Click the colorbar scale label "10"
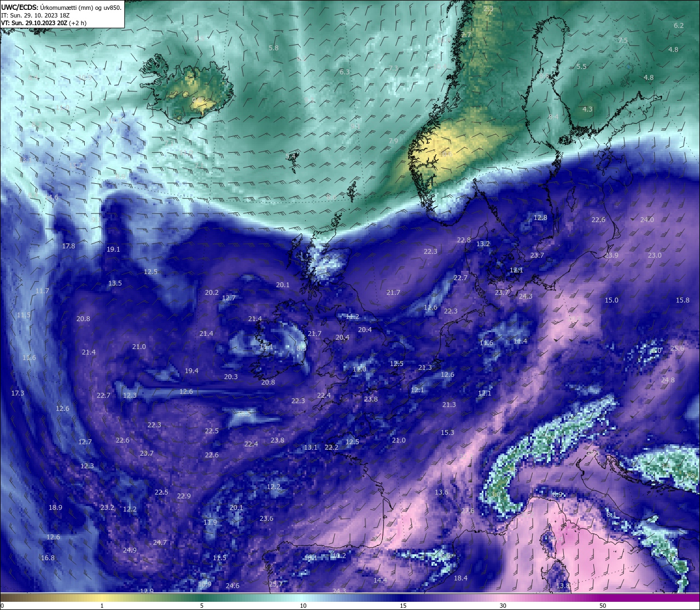Image resolution: width=700 pixels, height=610 pixels. [x=303, y=606]
